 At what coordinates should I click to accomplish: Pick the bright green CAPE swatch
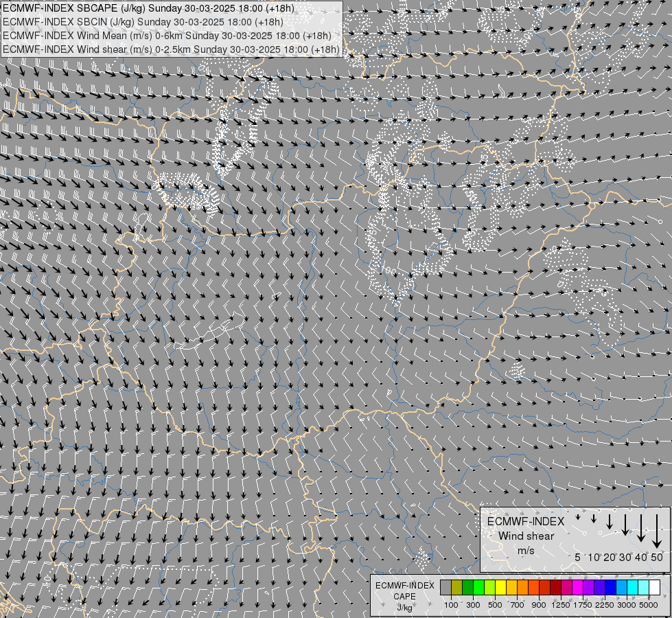click(478, 588)
